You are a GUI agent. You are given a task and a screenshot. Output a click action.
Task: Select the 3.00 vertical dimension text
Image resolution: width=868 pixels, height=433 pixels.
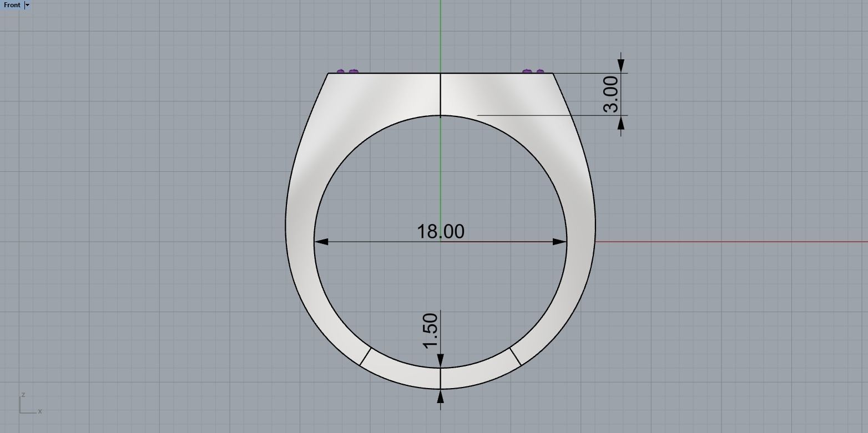pos(610,94)
